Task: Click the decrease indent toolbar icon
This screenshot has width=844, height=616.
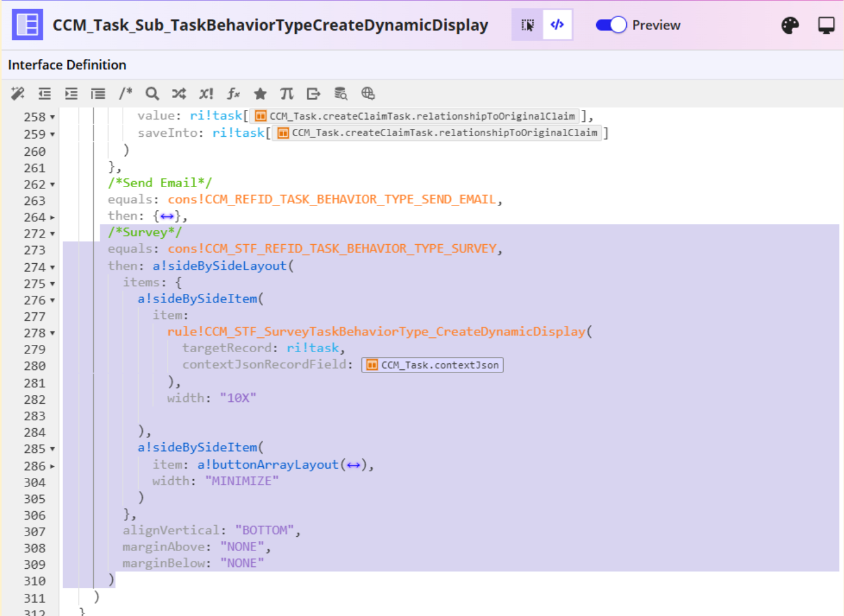Action: [x=45, y=93]
